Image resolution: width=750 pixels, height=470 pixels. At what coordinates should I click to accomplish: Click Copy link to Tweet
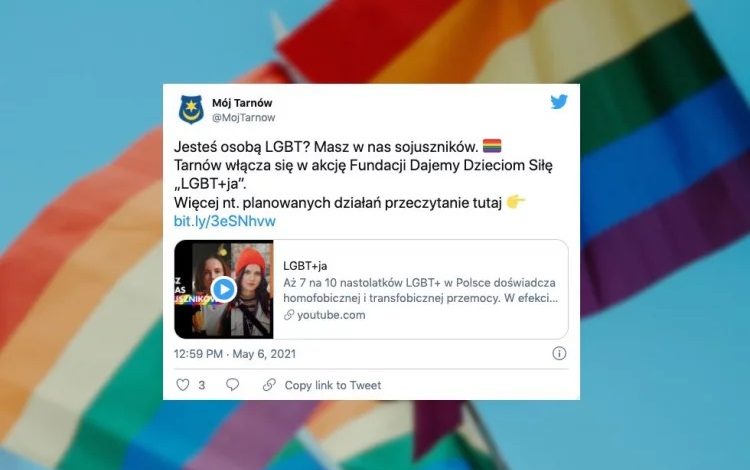point(333,385)
